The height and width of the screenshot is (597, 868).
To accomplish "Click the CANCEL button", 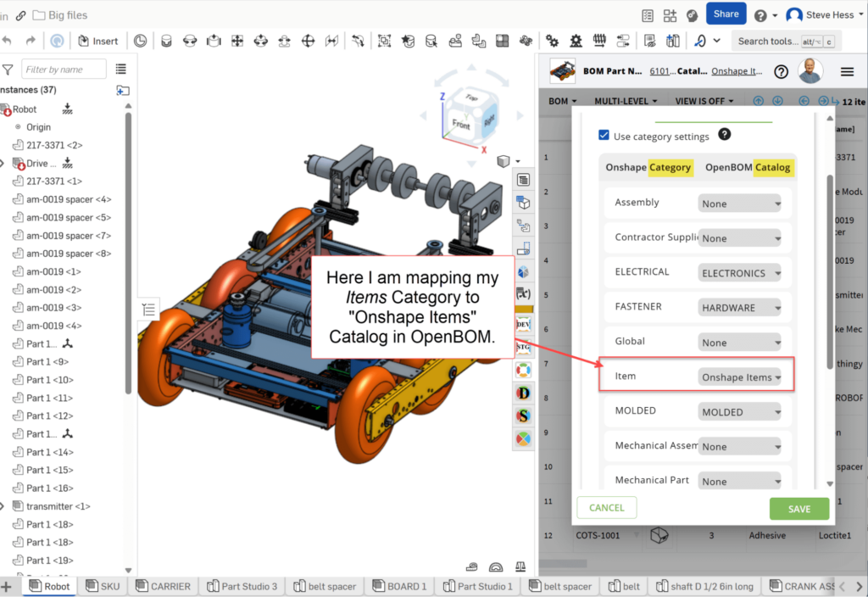I will pos(606,508).
